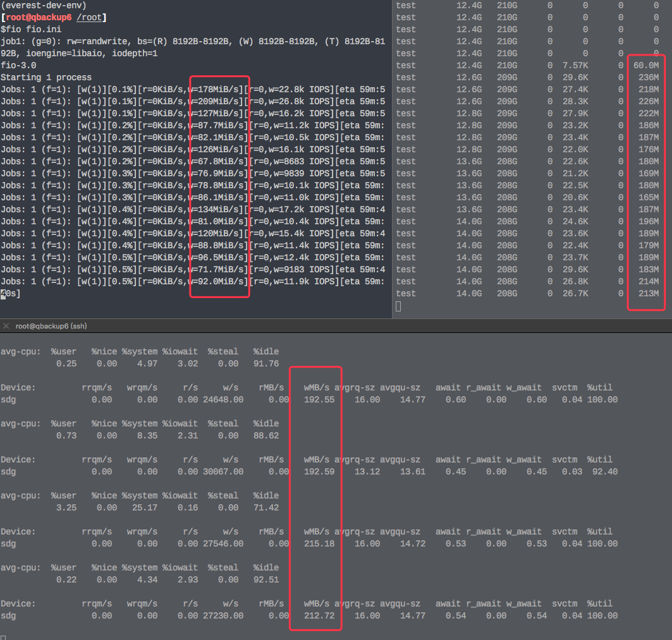672x640 pixels.
Task: Click the /root path in the prompt
Action: click(x=90, y=17)
